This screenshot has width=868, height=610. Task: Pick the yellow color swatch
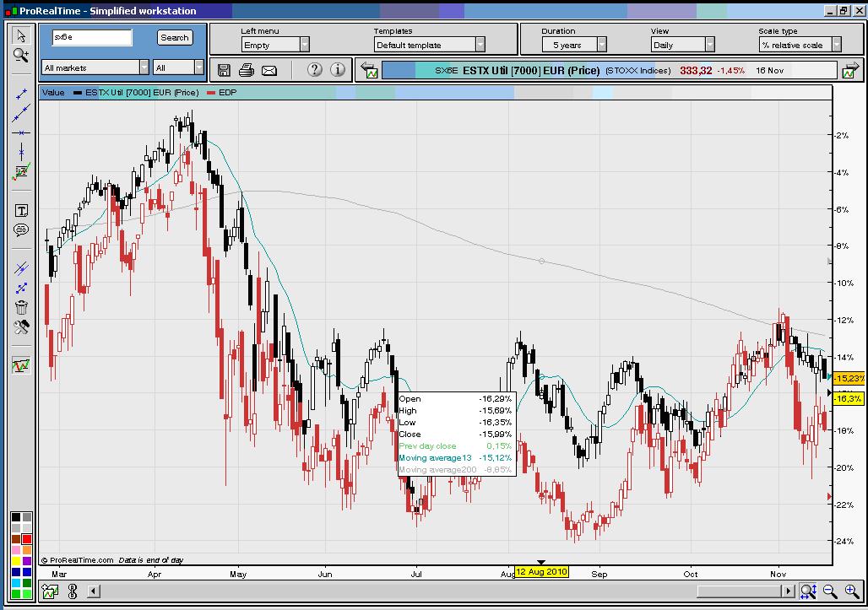[x=16, y=561]
